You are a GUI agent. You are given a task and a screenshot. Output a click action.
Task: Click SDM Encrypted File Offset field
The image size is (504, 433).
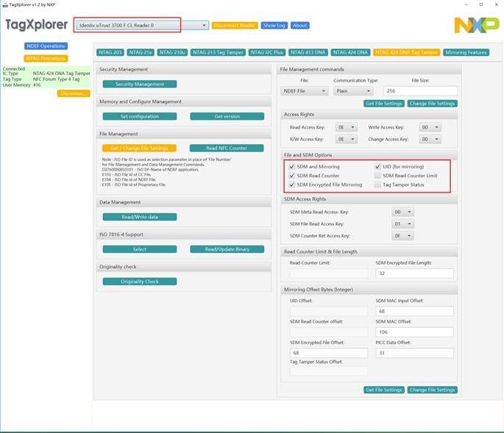click(x=328, y=353)
